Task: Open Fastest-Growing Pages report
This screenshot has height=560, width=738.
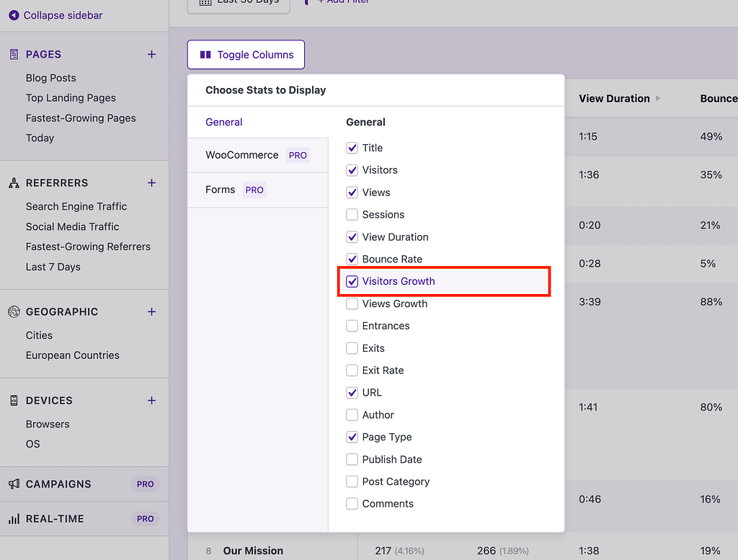Action: tap(81, 118)
